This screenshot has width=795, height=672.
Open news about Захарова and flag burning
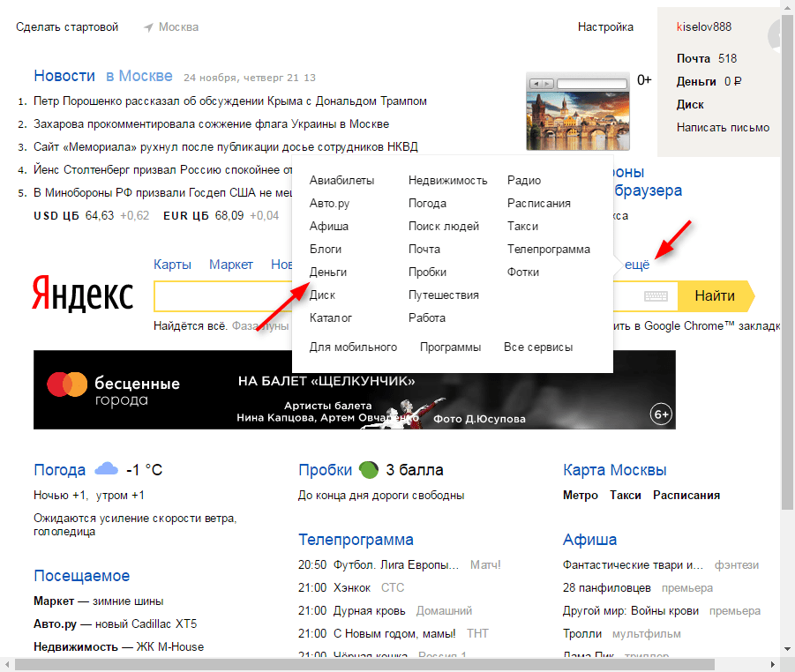point(212,124)
